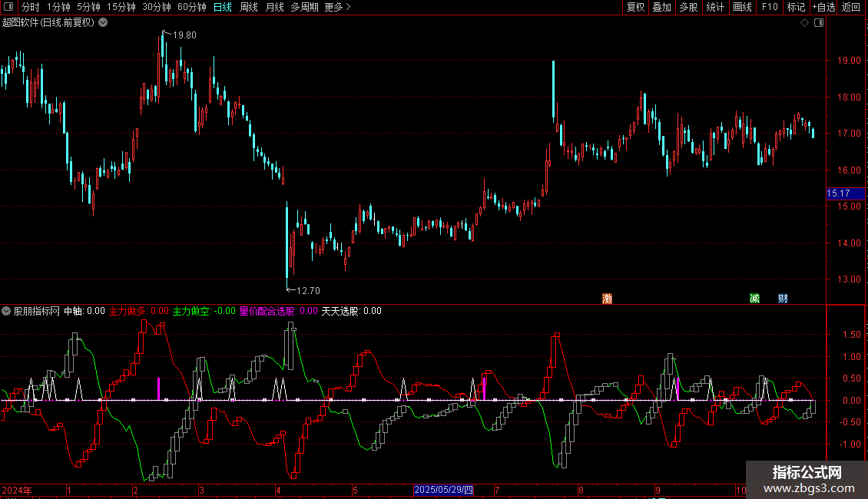Click the blue 财 financial marker
This screenshot has width=868, height=499.
coord(783,299)
